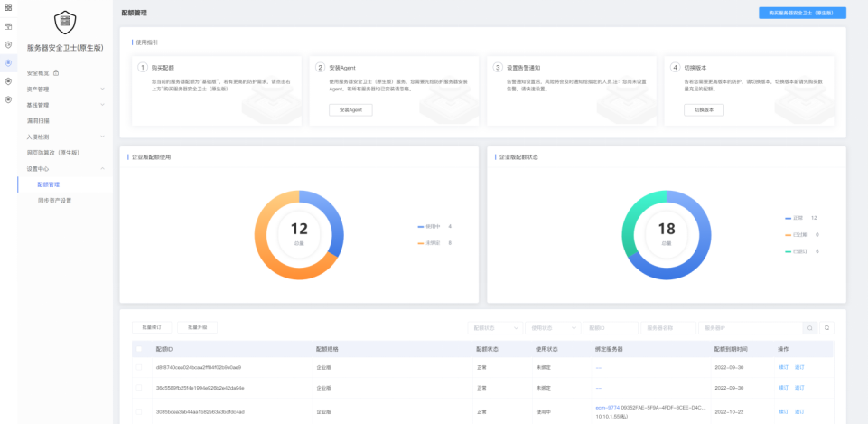Click the quota ID 3035bdea3ab44aa1b82e63a3bdfdc4ad
868x424 pixels.
201,412
